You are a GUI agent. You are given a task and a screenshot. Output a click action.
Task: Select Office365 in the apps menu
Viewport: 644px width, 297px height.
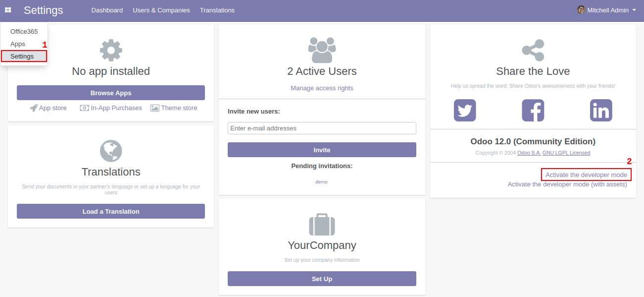click(x=24, y=31)
